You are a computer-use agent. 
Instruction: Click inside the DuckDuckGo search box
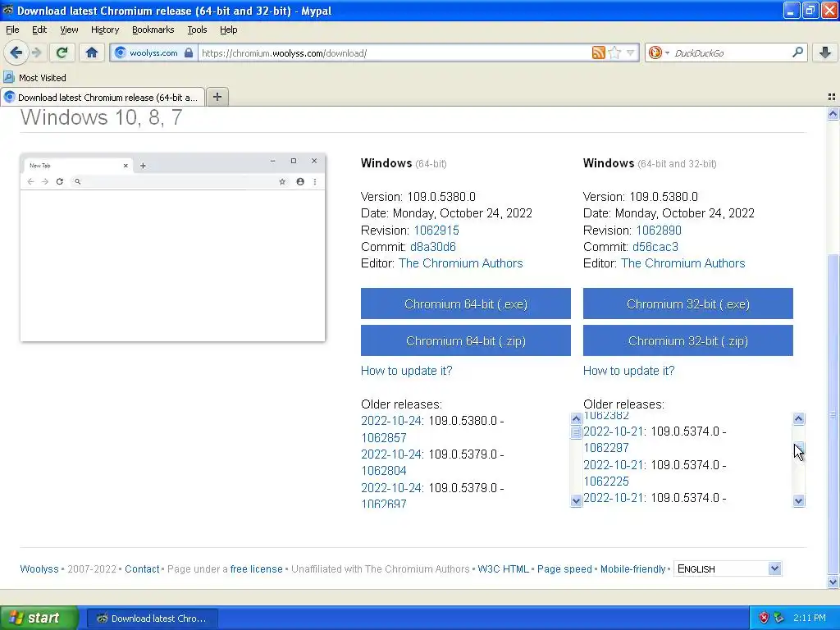point(729,52)
